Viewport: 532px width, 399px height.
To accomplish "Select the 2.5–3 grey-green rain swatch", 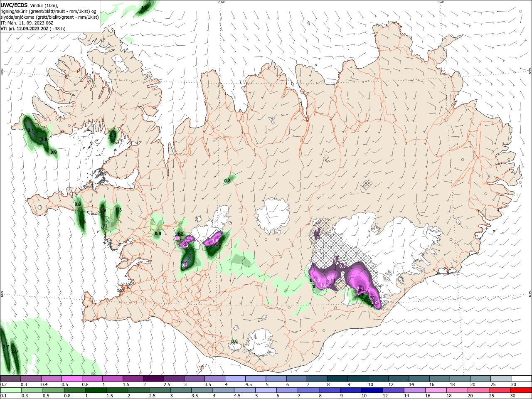I will (x=160, y=390).
